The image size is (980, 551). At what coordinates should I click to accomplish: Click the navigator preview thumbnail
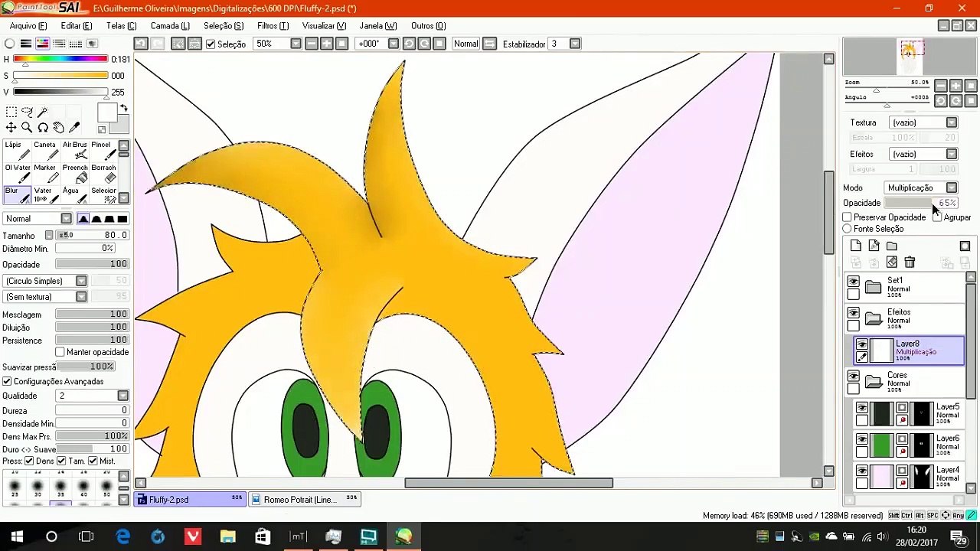pos(910,55)
